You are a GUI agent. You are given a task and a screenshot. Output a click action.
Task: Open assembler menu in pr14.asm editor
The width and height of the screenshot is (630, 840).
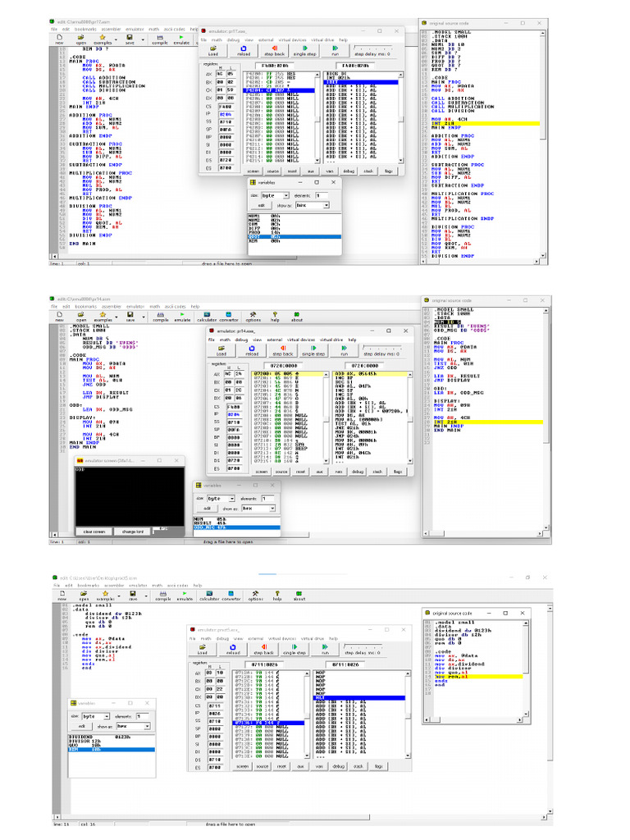pyautogui.click(x=112, y=307)
